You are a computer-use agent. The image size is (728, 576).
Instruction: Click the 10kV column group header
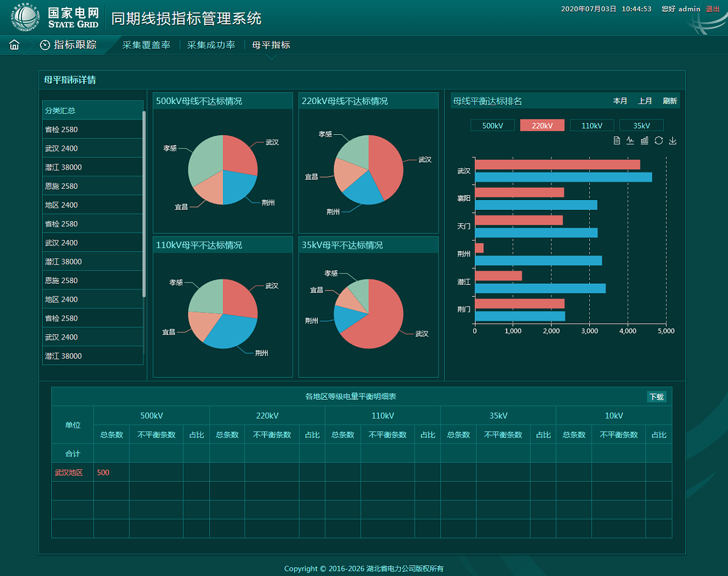[614, 416]
